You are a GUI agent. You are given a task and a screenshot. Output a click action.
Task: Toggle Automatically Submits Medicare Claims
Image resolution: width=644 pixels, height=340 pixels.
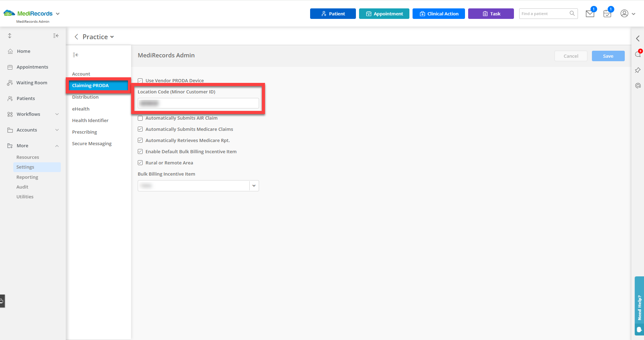140,129
